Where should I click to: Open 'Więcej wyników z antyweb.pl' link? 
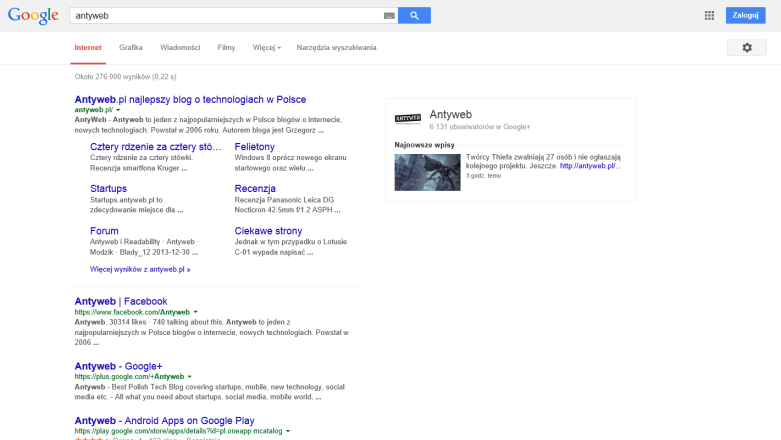[x=140, y=269]
